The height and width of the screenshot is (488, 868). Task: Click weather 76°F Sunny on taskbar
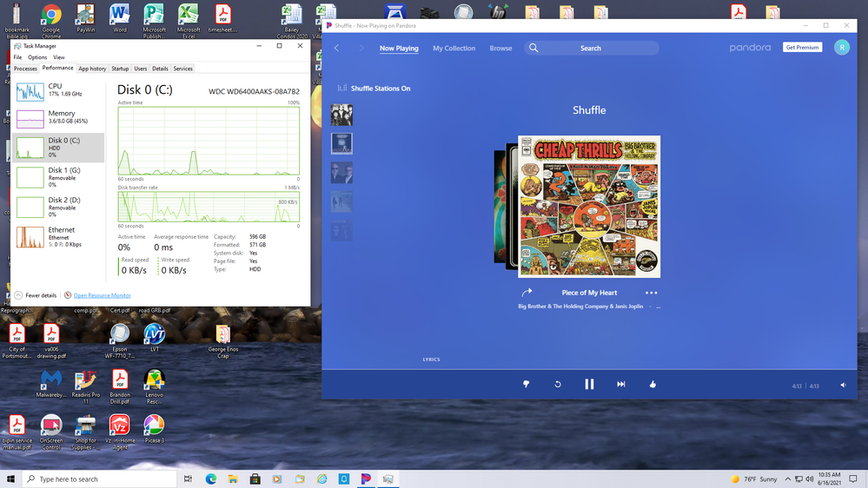pyautogui.click(x=754, y=479)
